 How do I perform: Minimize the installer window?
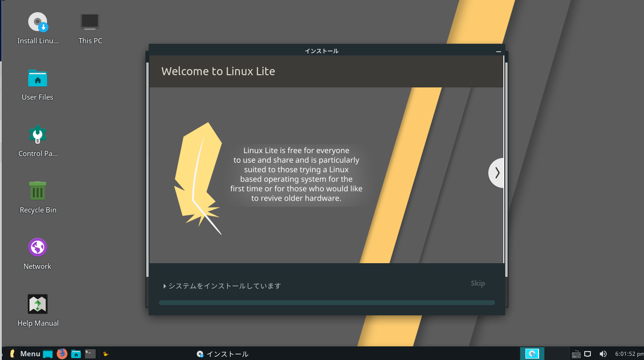[498, 51]
